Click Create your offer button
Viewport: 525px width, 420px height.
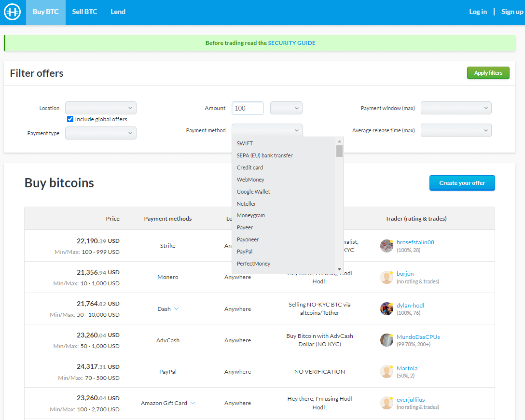coord(462,183)
